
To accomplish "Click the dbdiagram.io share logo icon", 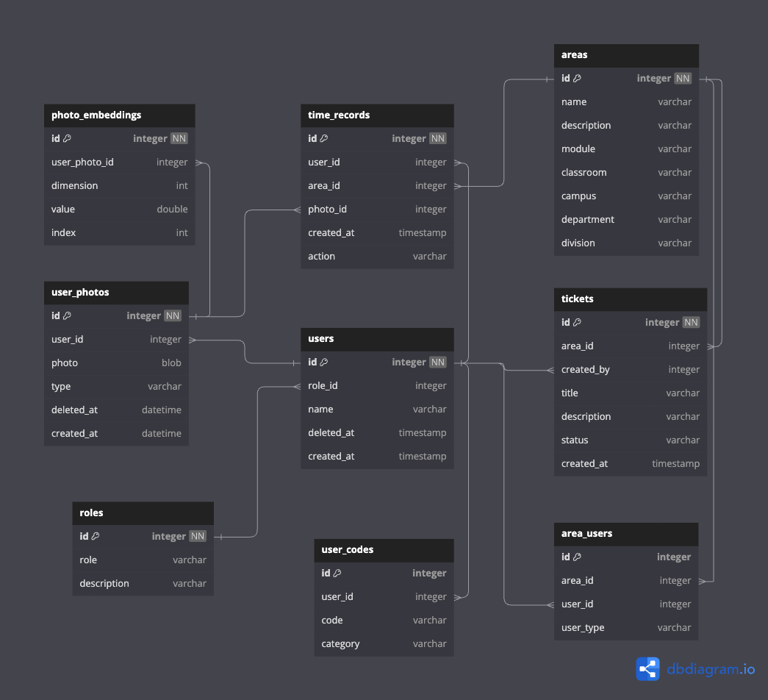I will (648, 669).
